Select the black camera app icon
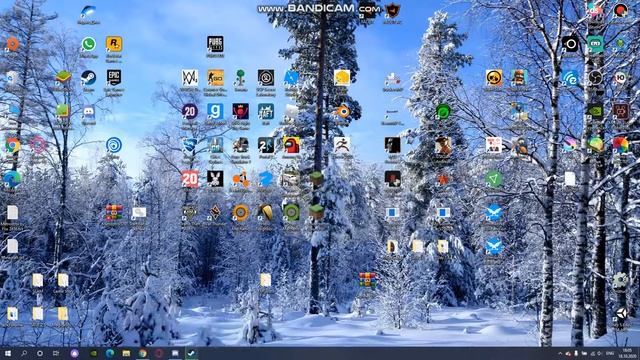The width and height of the screenshot is (640, 360). pos(570,44)
